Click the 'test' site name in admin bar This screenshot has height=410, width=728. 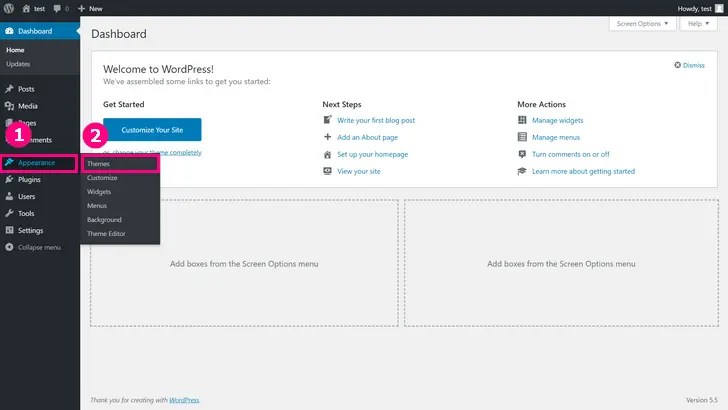pyautogui.click(x=39, y=8)
